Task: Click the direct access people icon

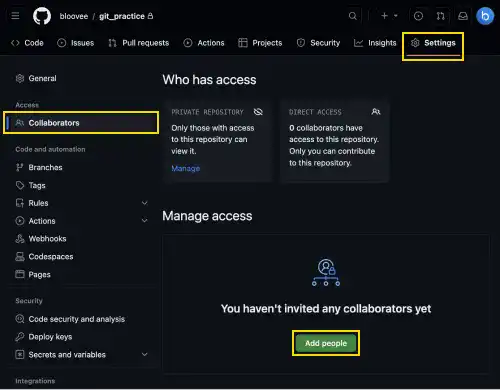Action: point(376,112)
